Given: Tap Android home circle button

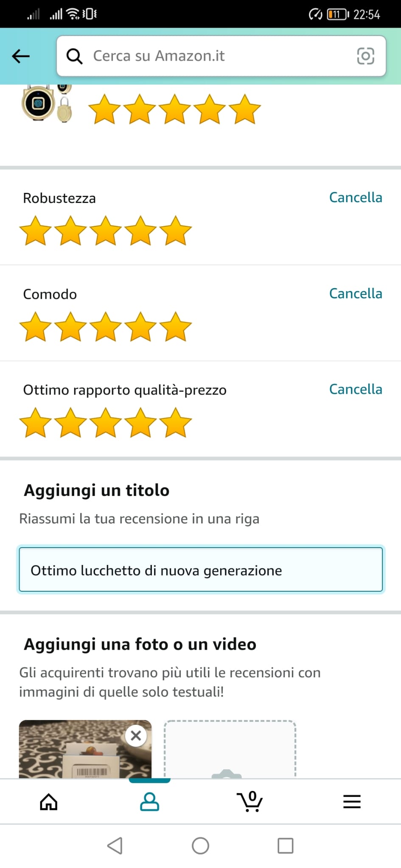Looking at the screenshot, I should point(200,846).
